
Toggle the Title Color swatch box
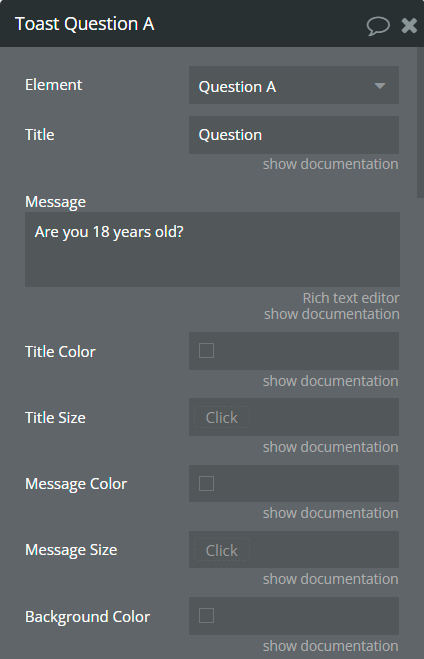coord(206,351)
